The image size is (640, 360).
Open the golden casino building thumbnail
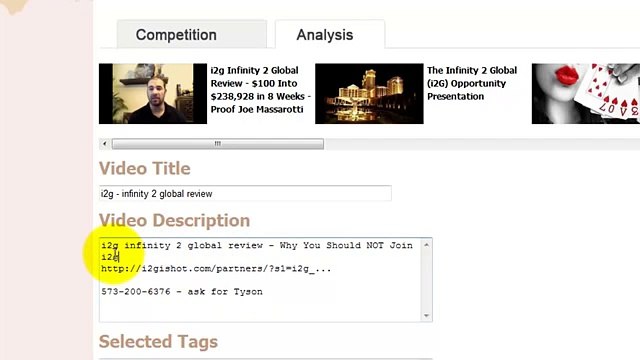(369, 93)
